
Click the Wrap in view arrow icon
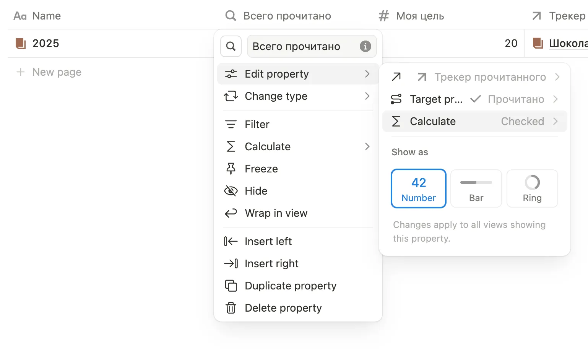pyautogui.click(x=231, y=213)
